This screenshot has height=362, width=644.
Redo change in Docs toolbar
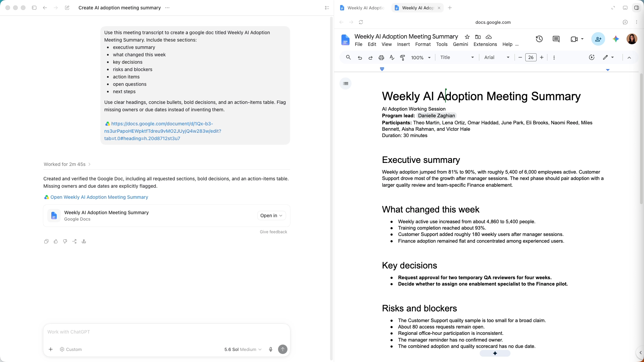pos(371,58)
